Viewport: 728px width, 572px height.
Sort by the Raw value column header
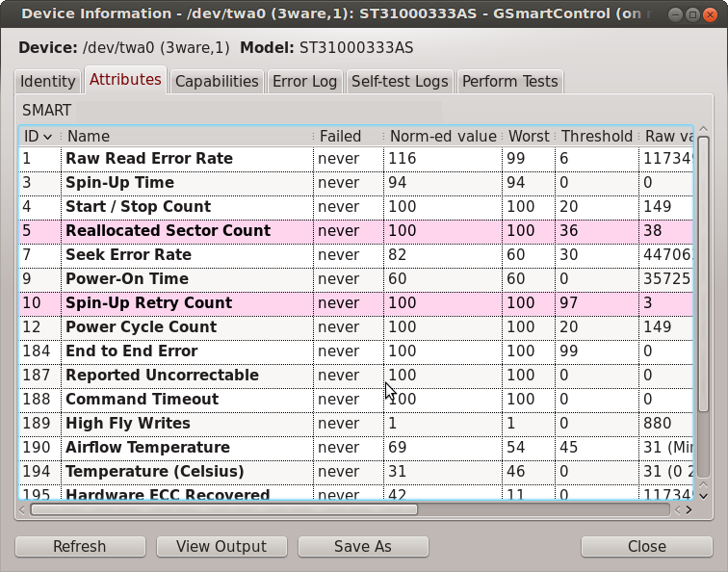coord(666,137)
